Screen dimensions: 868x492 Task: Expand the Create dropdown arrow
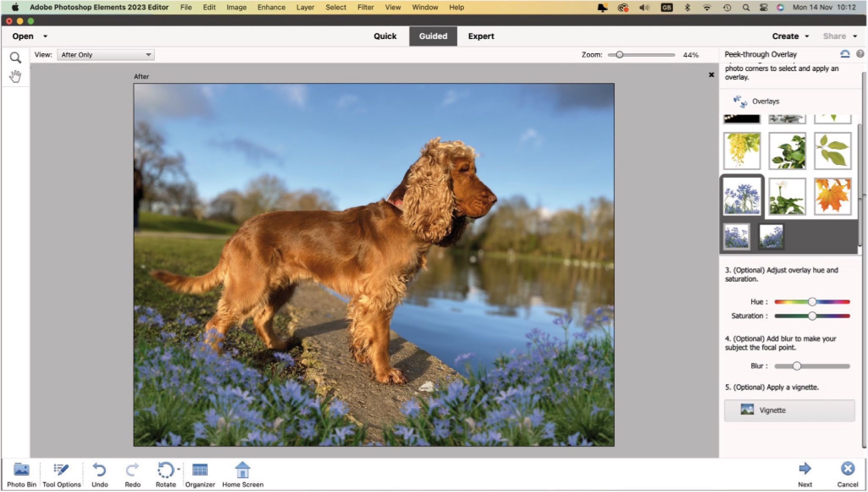point(807,36)
